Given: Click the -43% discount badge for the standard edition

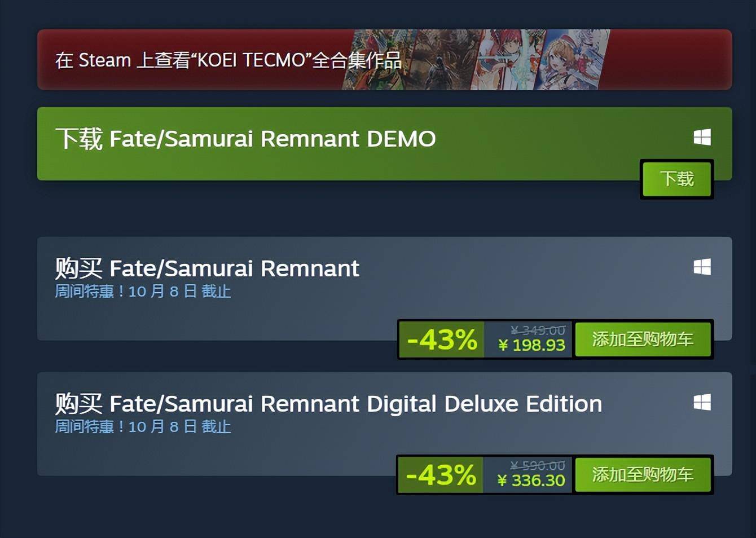Looking at the screenshot, I should point(442,339).
